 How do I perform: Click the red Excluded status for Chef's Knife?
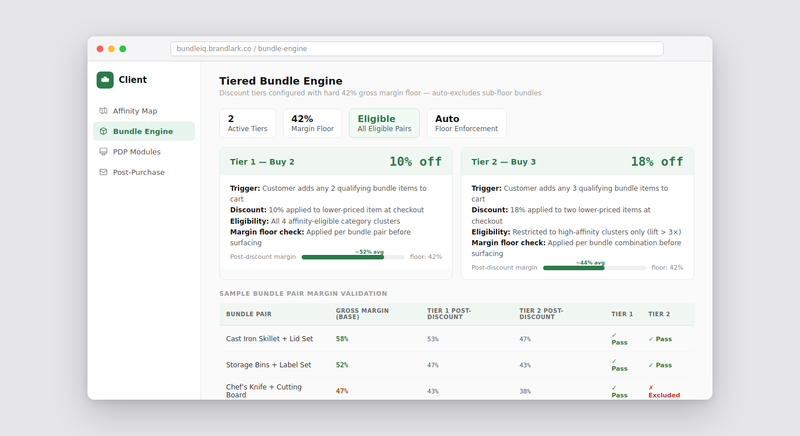[x=664, y=392]
